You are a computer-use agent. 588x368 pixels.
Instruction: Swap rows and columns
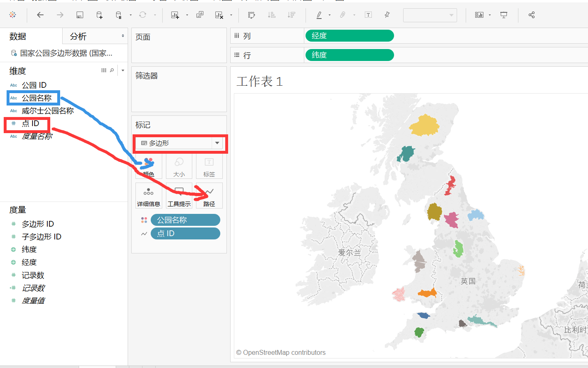click(251, 15)
